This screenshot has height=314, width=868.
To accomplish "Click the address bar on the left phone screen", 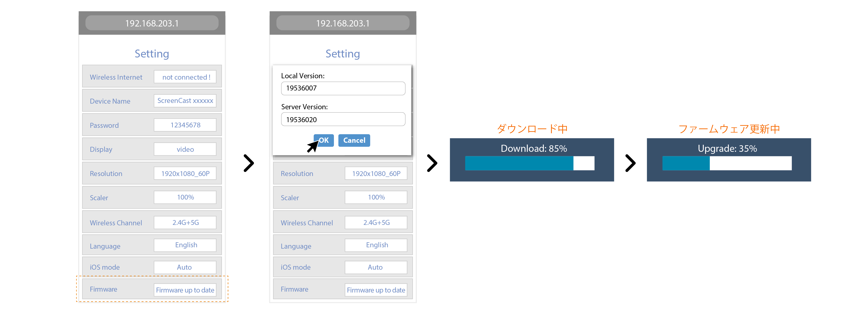I will point(152,23).
